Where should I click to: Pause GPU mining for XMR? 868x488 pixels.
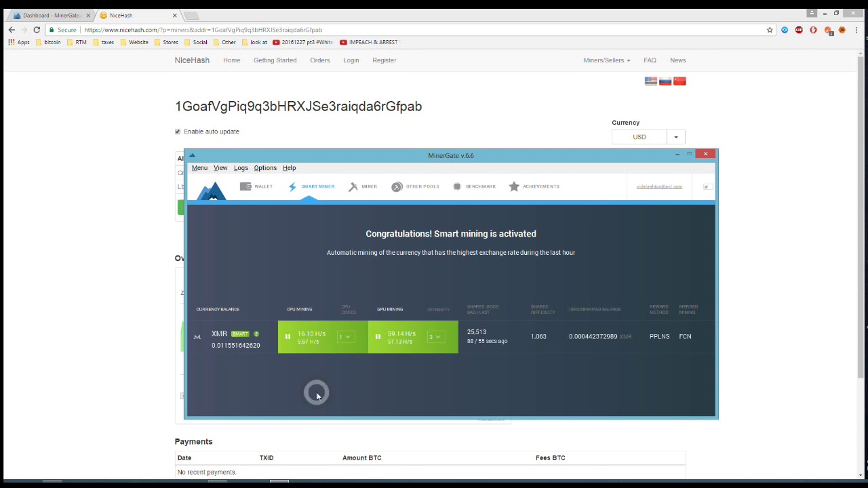378,337
